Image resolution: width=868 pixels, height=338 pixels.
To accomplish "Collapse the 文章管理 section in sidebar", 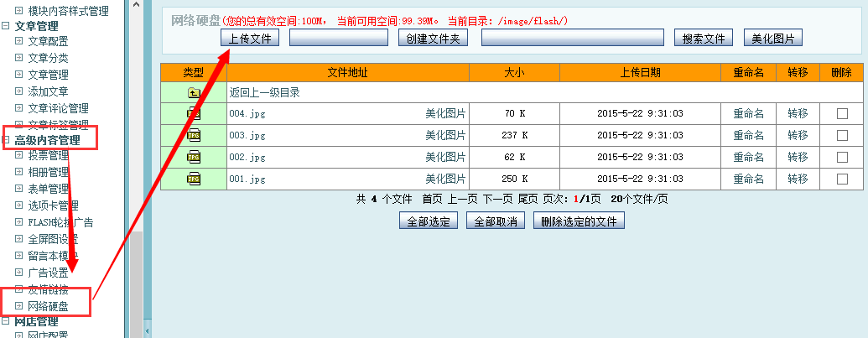I will click(x=6, y=26).
